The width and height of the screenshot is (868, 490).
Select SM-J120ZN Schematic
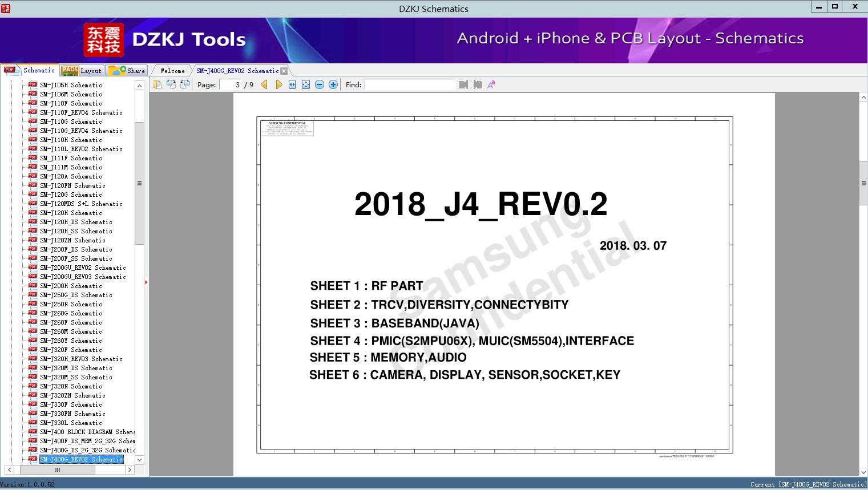[x=72, y=240]
